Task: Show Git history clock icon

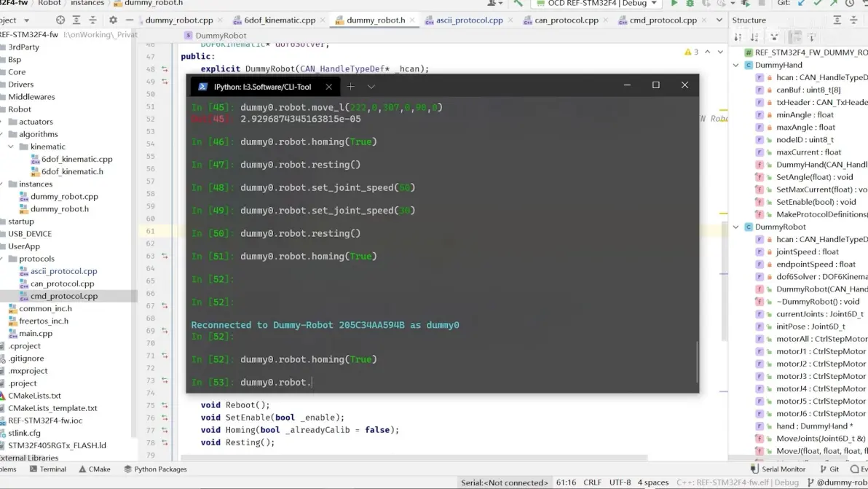Action: [850, 4]
